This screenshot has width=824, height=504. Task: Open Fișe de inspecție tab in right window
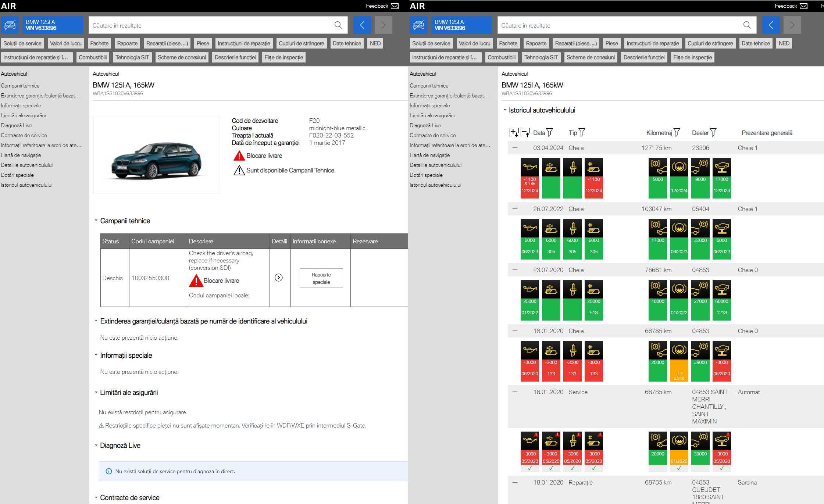[692, 57]
